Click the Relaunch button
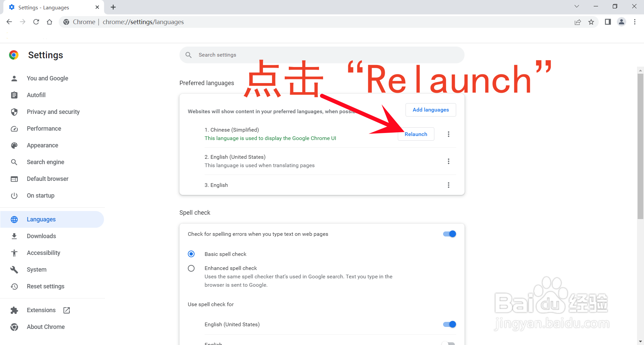The width and height of the screenshot is (644, 345). (416, 134)
